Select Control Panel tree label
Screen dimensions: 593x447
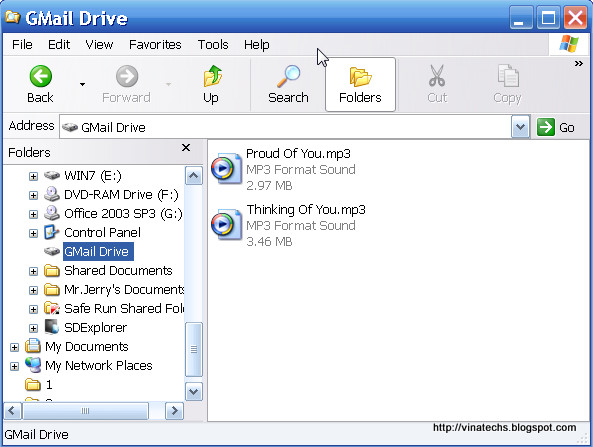tap(102, 232)
